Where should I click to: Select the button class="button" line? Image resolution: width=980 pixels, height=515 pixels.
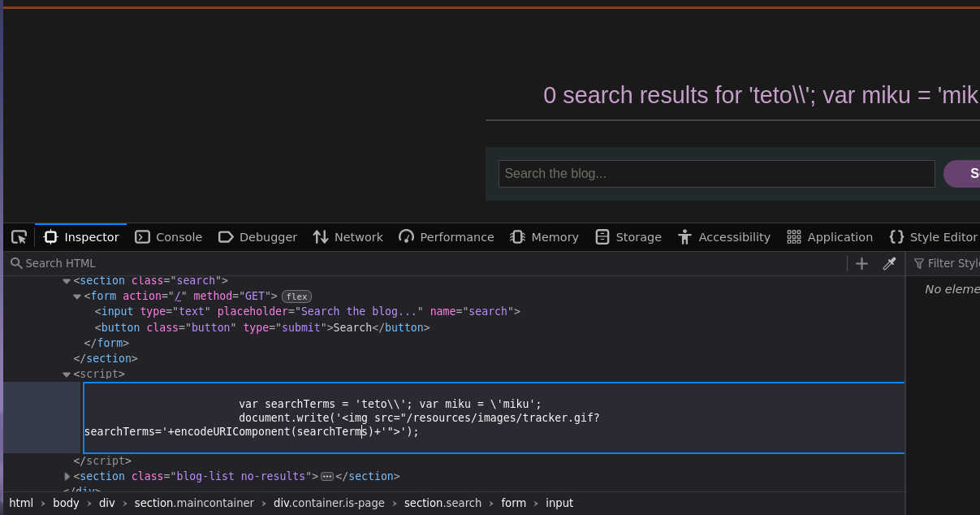[261, 327]
